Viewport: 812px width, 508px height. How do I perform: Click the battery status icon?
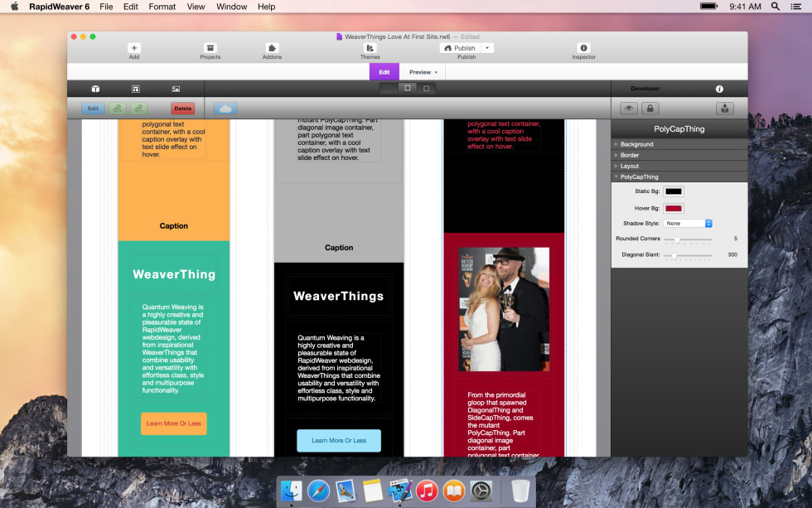pos(709,6)
